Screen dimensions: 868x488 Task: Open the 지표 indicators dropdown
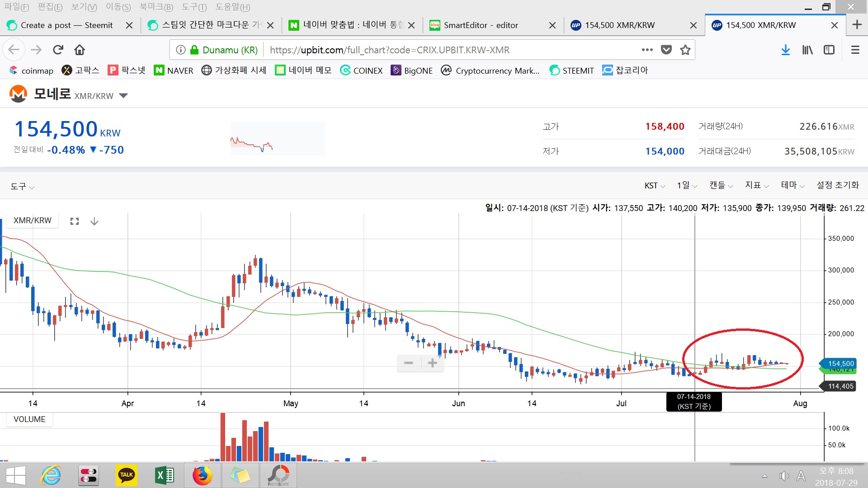pyautogui.click(x=757, y=185)
